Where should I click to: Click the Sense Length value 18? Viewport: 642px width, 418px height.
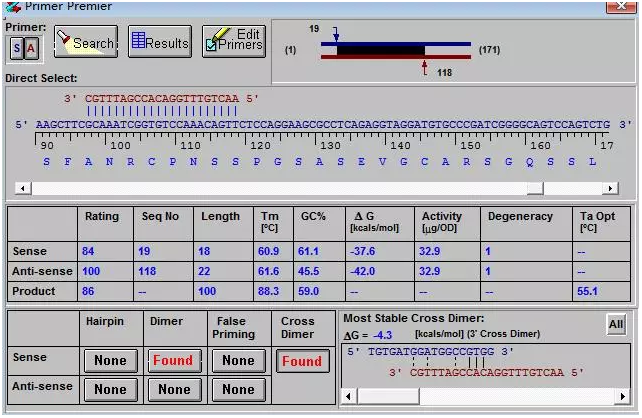[x=204, y=251]
